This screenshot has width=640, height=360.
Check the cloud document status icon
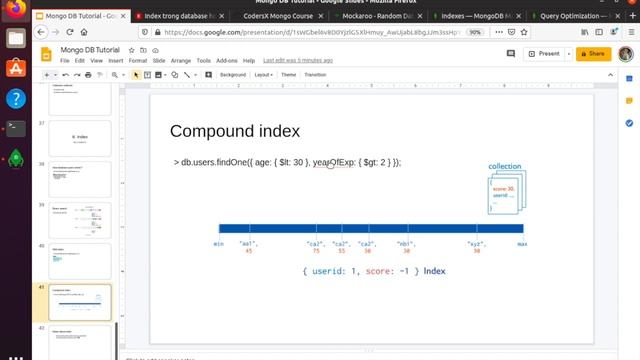[156, 50]
